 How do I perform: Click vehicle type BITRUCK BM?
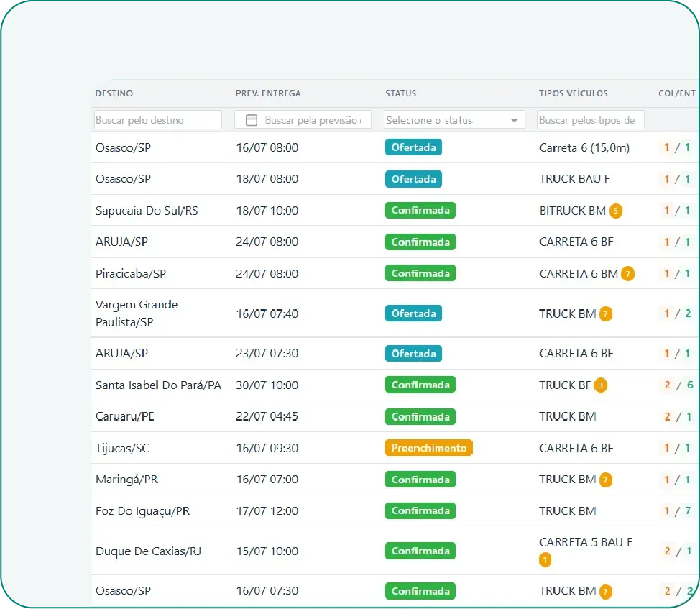tap(572, 211)
